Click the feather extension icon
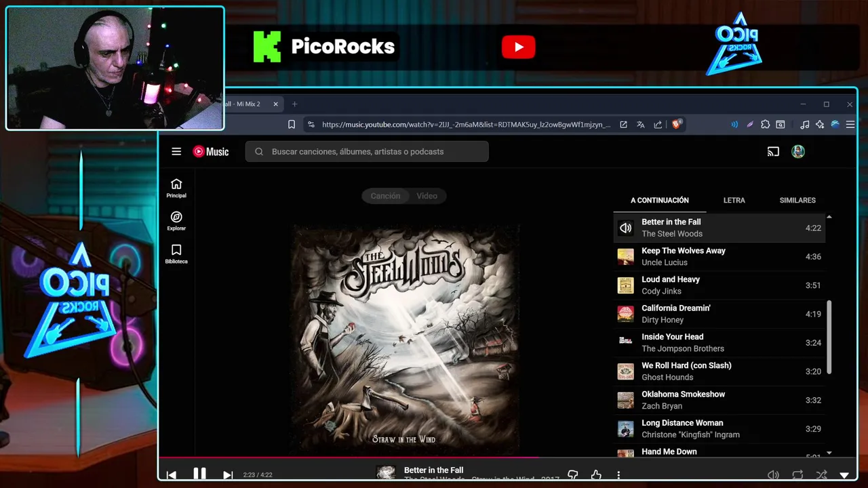Screen dimensions: 868x488 tap(750, 125)
